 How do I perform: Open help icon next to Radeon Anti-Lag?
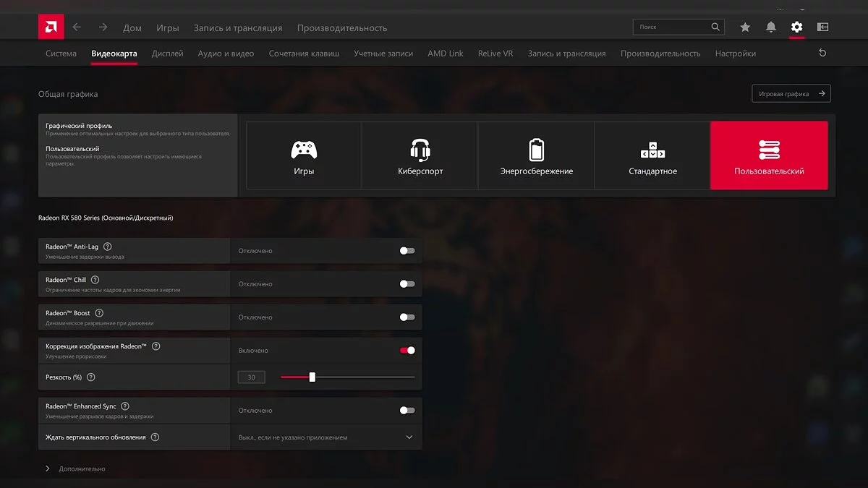click(108, 247)
